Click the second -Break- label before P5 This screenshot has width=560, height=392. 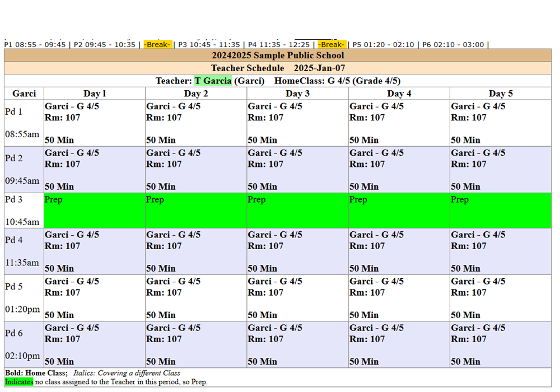pyautogui.click(x=332, y=44)
